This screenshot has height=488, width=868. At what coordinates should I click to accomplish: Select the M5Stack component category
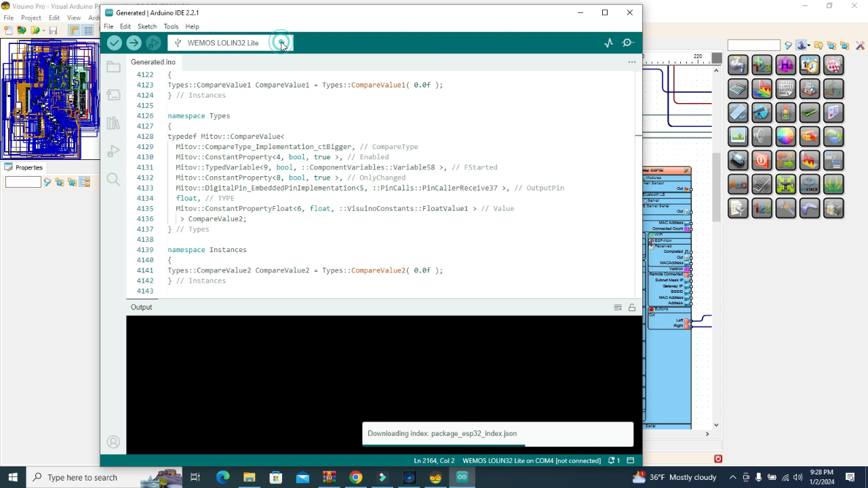pos(810,184)
